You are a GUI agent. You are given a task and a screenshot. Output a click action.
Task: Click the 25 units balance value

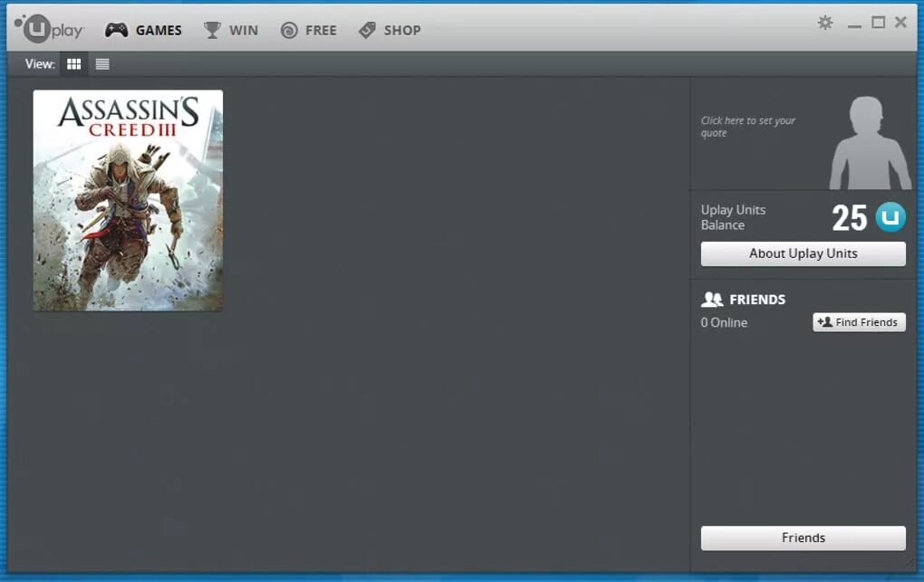(x=849, y=218)
